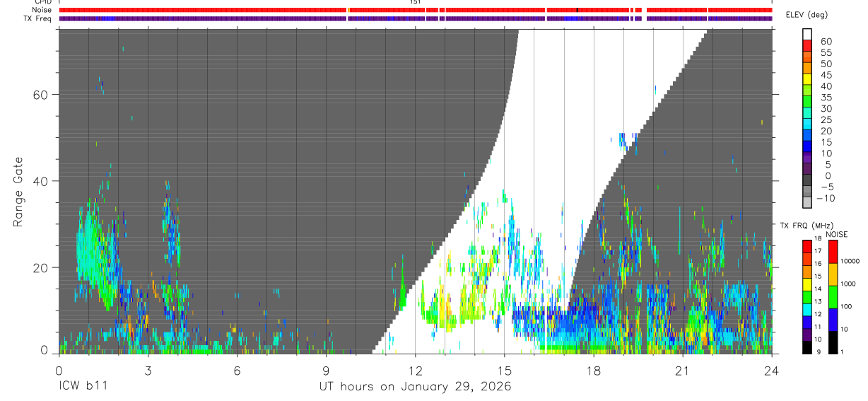
Task: Click the red top NOISE legend swatch
Action: [x=833, y=251]
